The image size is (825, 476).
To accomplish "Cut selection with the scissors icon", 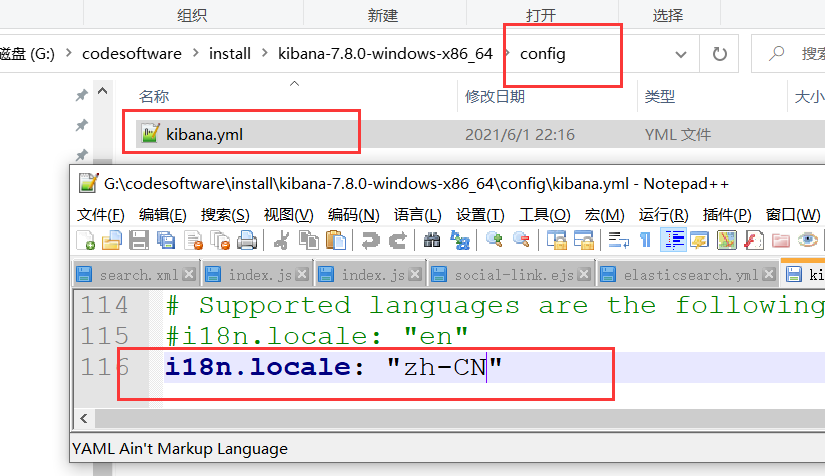I will click(x=281, y=240).
